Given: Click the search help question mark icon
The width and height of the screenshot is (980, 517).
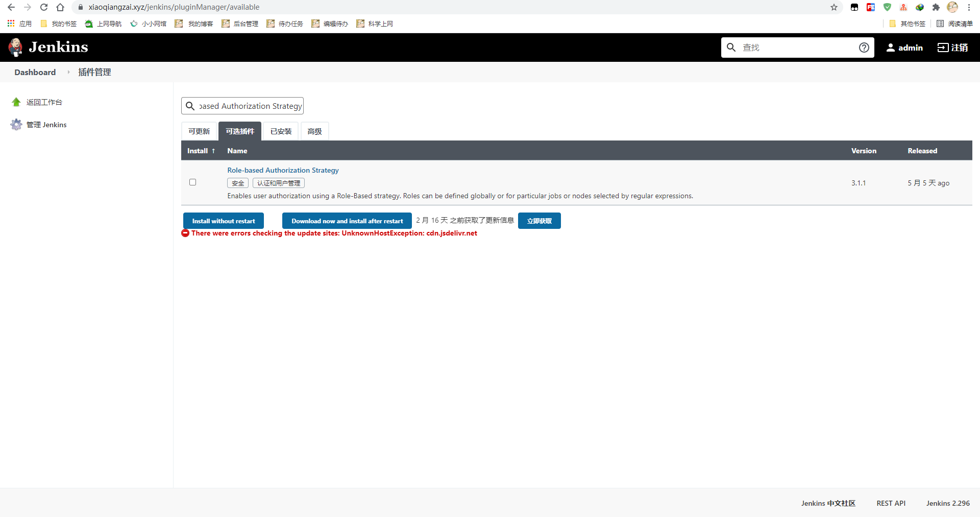Looking at the screenshot, I should (x=864, y=48).
